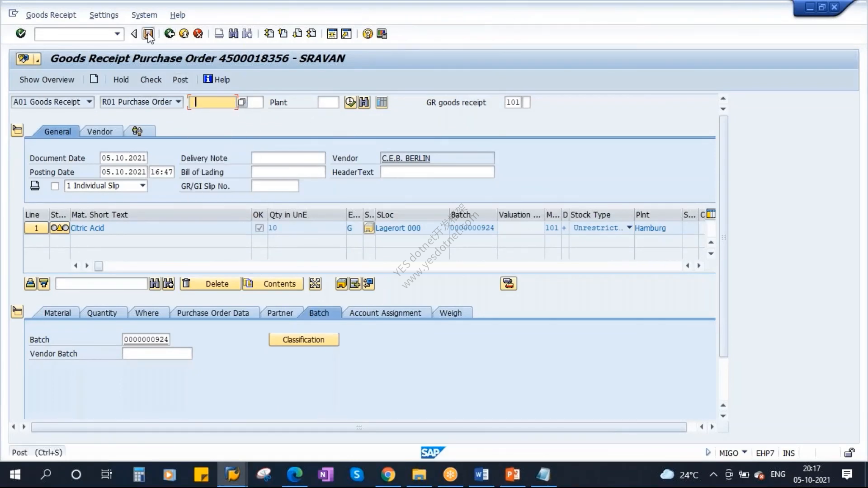Open the System menu
868x488 pixels.
pyautogui.click(x=144, y=15)
